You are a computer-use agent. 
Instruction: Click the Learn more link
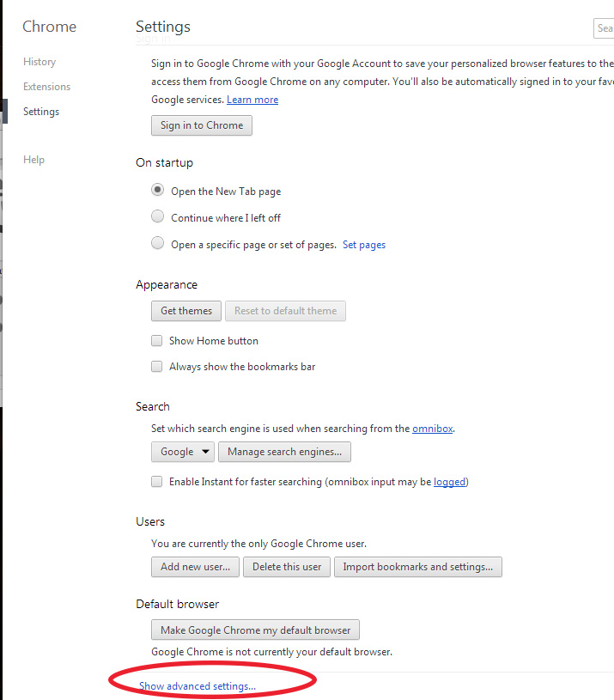coord(252,100)
